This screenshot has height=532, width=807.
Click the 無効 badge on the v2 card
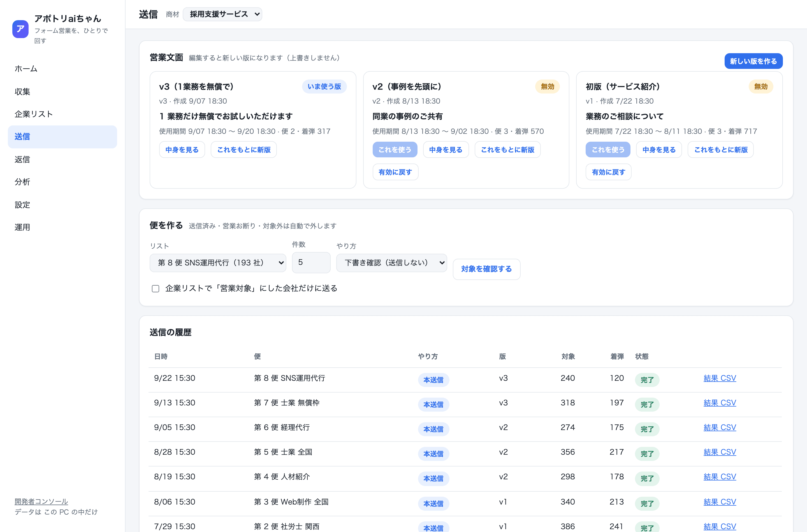click(x=547, y=87)
